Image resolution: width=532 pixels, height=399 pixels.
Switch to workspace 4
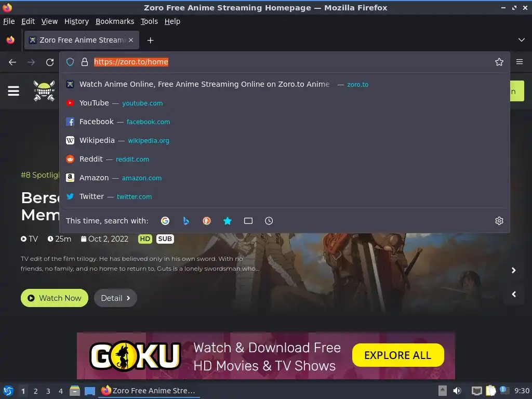61,391
